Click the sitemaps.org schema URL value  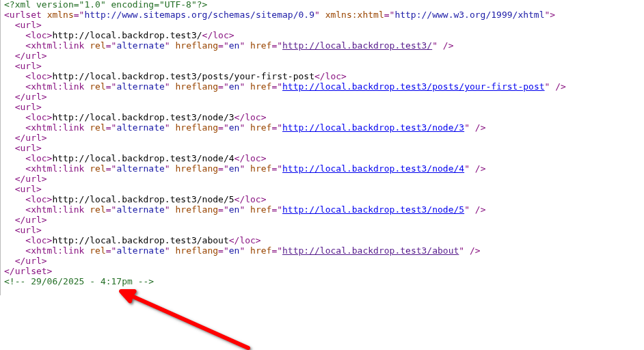[200, 15]
